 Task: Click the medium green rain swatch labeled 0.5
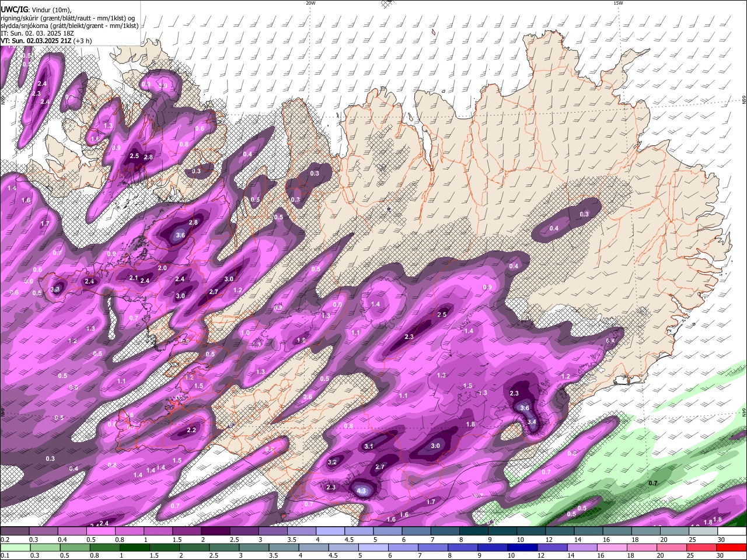75,547
